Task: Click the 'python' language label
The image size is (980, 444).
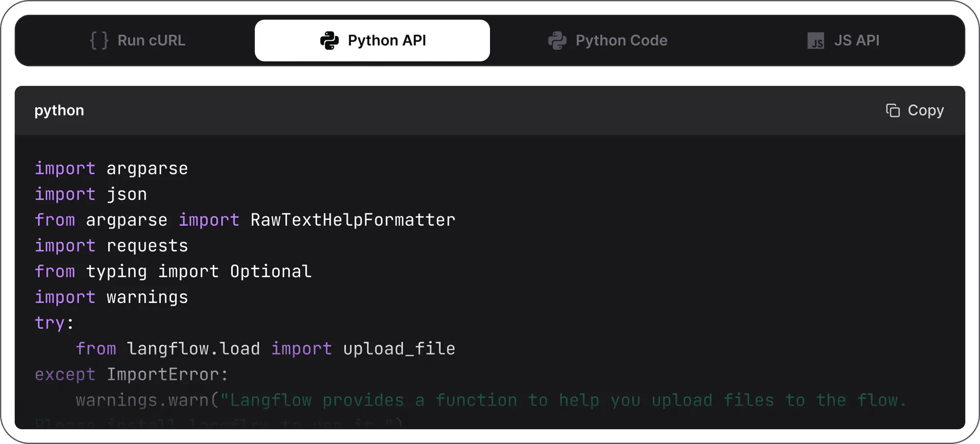Action: tap(59, 111)
